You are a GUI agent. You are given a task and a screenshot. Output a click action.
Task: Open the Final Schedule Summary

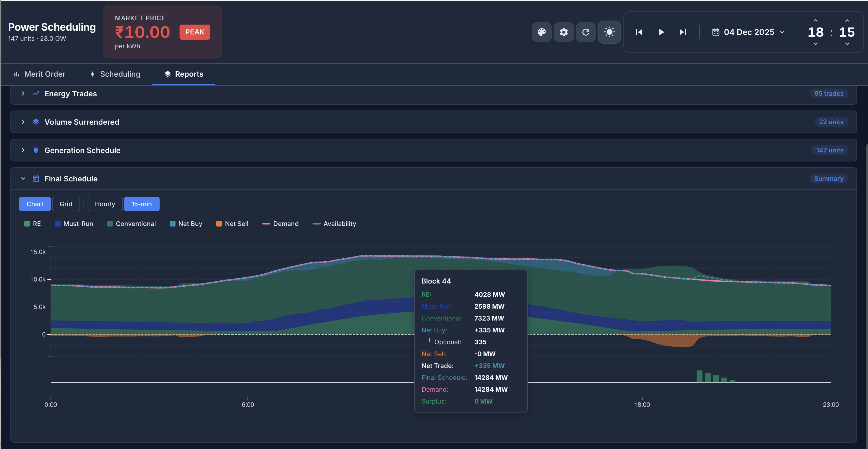pos(829,178)
